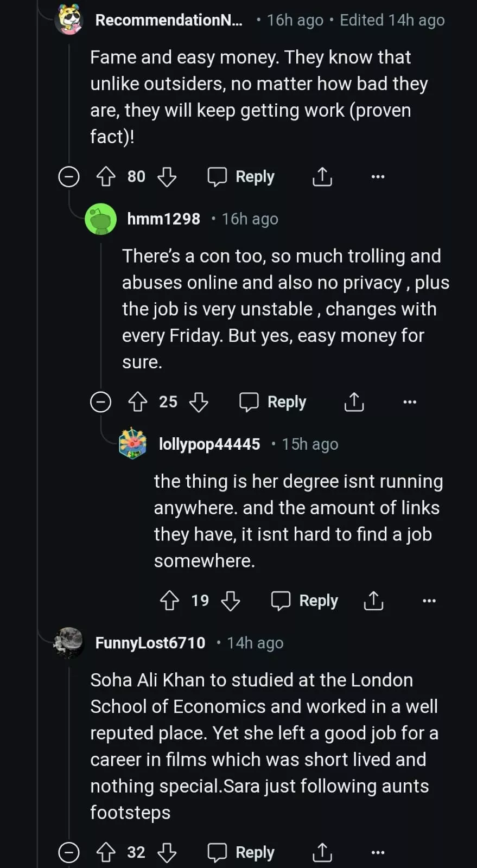Reply to lollypop44445's comment
The image size is (477, 868).
(x=304, y=601)
